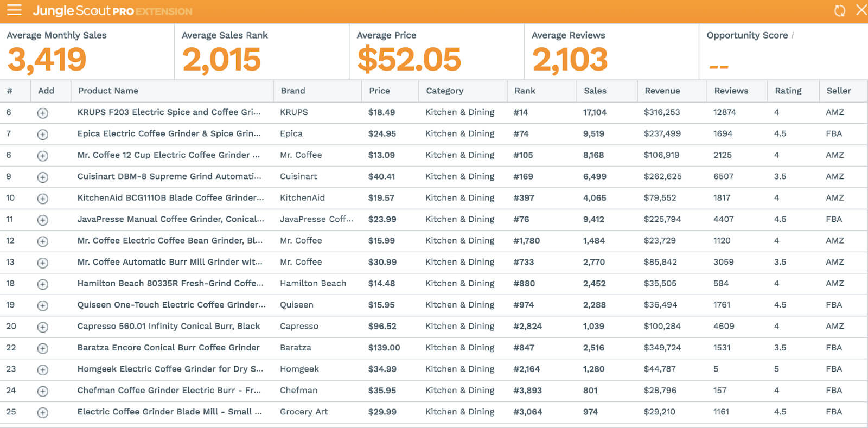Add Baratza Encore grinder to tracker
This screenshot has width=868, height=428.
pyautogui.click(x=43, y=348)
